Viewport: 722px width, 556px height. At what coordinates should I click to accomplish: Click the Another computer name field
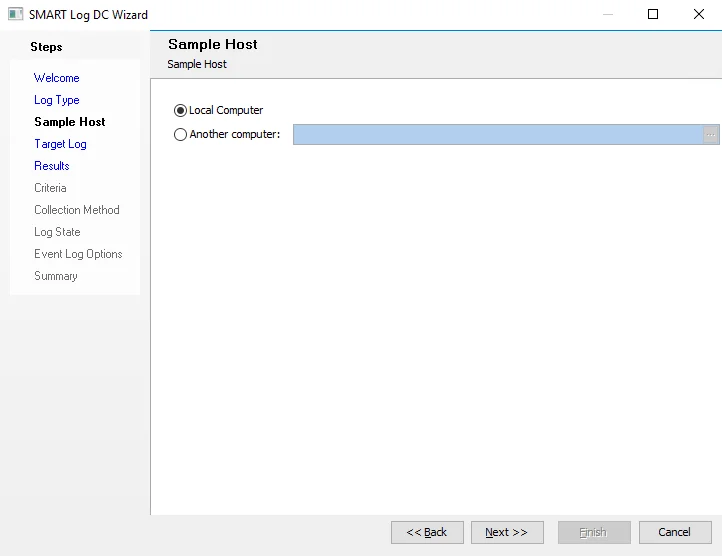(x=498, y=135)
